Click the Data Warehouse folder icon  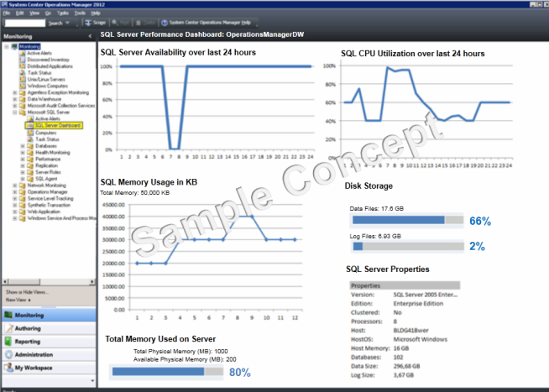pos(23,99)
